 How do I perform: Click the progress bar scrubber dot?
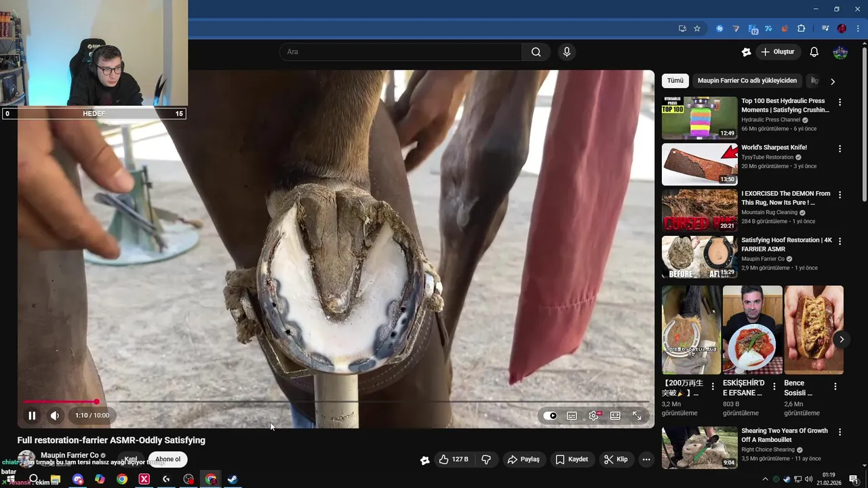pyautogui.click(x=96, y=402)
